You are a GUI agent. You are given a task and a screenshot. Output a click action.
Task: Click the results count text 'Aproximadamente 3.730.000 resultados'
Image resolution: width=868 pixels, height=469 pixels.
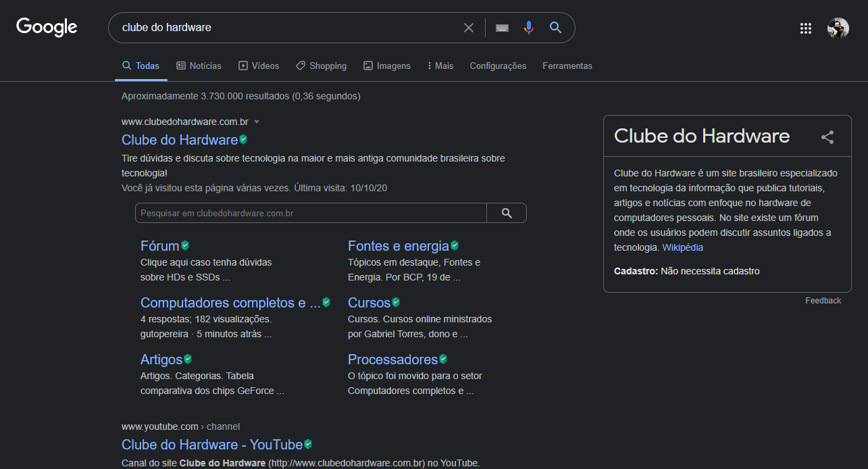pyautogui.click(x=205, y=96)
